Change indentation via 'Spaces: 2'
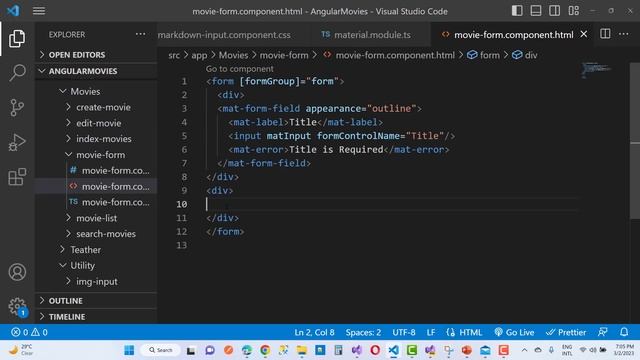The image size is (640, 360). pos(363,332)
